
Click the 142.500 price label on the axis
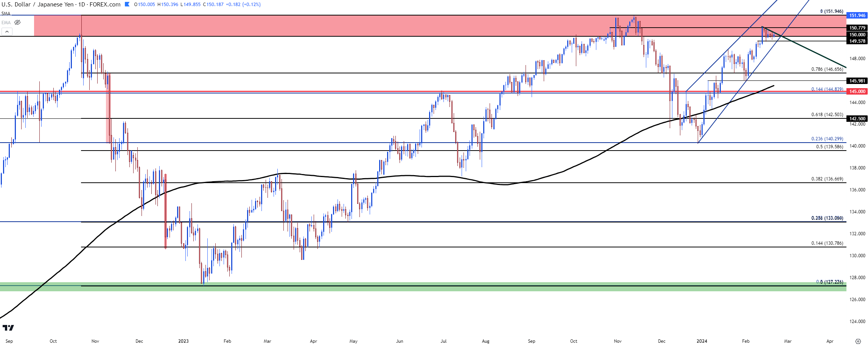pyautogui.click(x=857, y=118)
